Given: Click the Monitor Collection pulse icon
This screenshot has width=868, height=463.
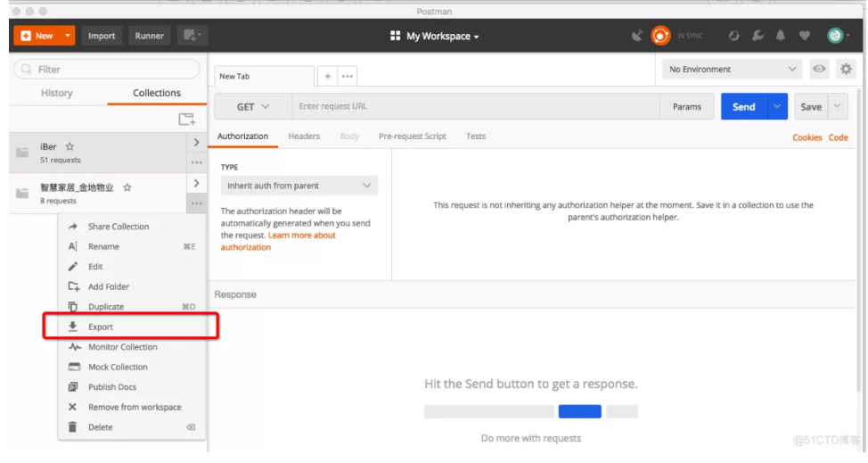Looking at the screenshot, I should (74, 347).
